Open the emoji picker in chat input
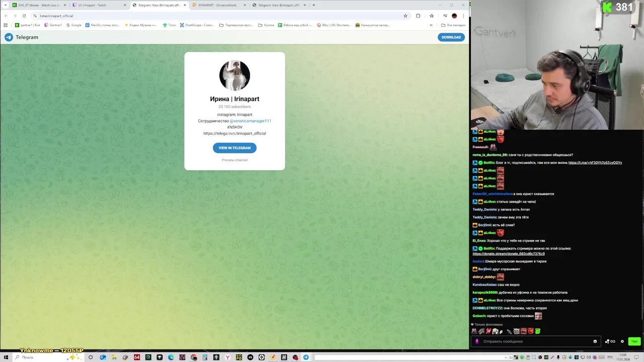 [x=595, y=341]
